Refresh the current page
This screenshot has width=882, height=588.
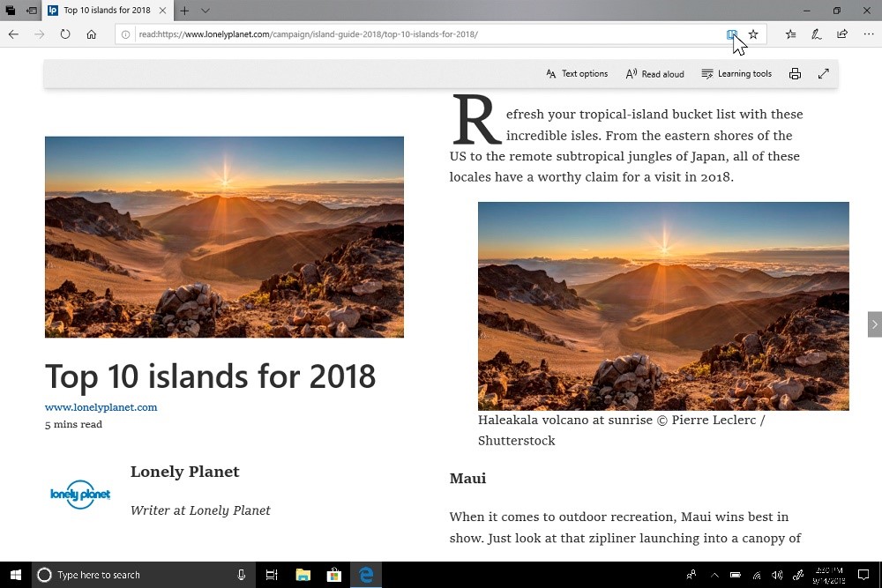point(65,34)
